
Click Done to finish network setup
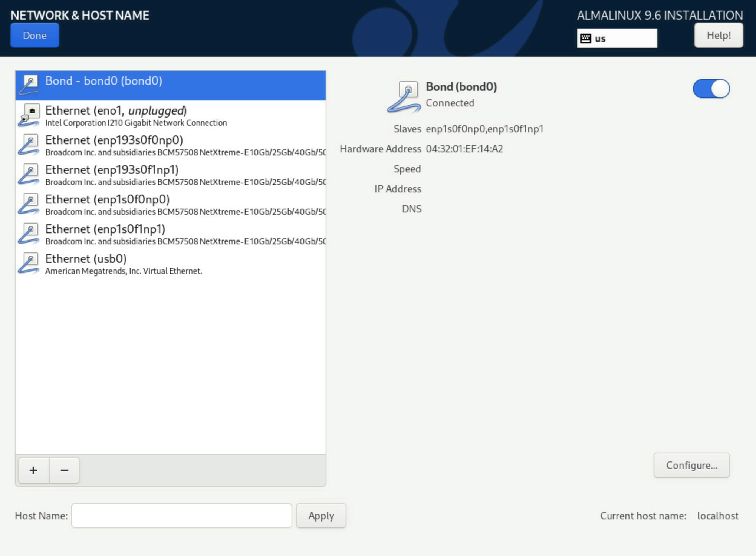point(35,36)
